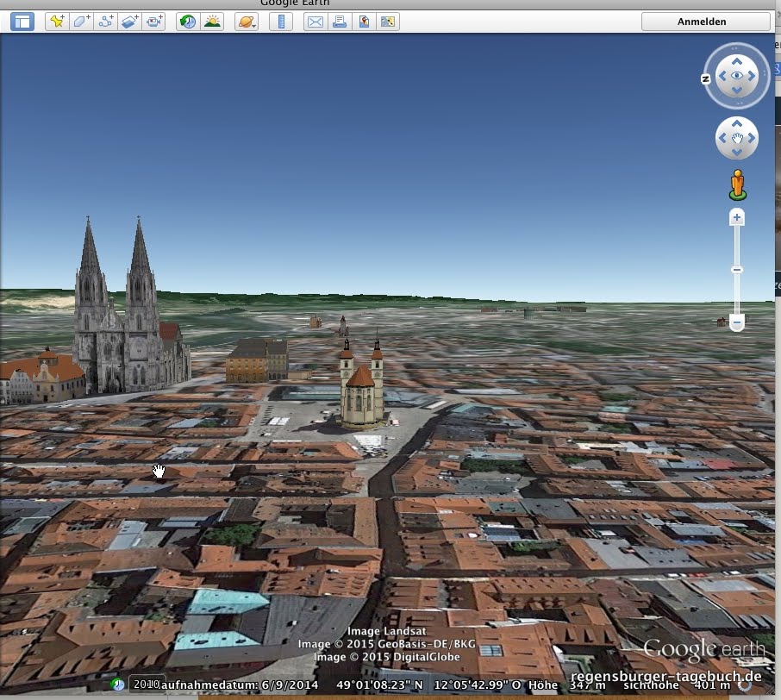This screenshot has width=781, height=700.
Task: Click the Google earth logo
Action: (x=703, y=649)
